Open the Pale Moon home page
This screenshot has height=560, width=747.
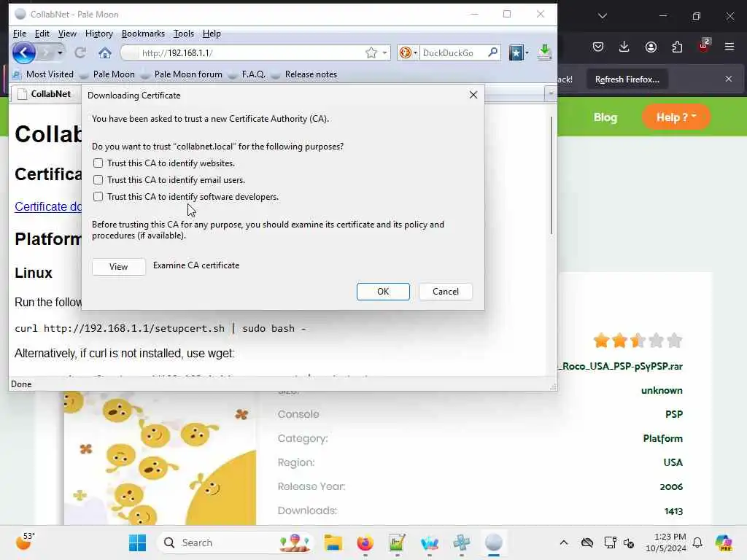pos(105,52)
